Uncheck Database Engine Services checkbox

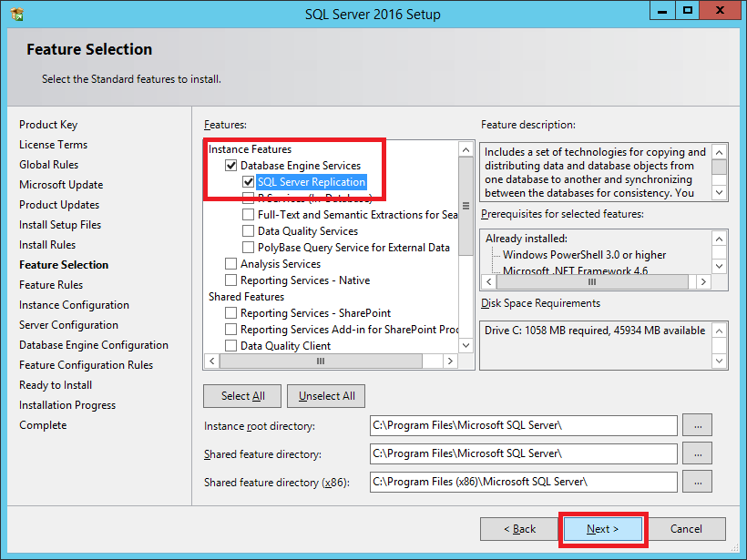pos(231,166)
